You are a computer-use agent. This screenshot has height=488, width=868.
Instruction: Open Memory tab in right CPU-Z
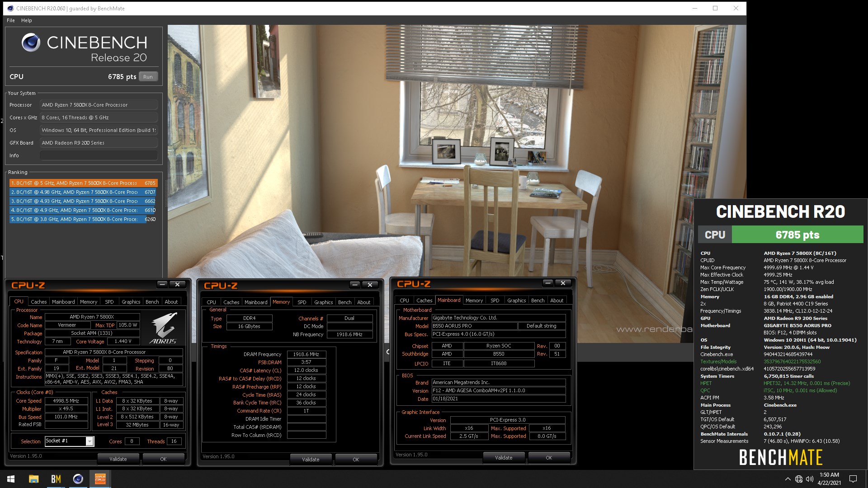click(474, 300)
